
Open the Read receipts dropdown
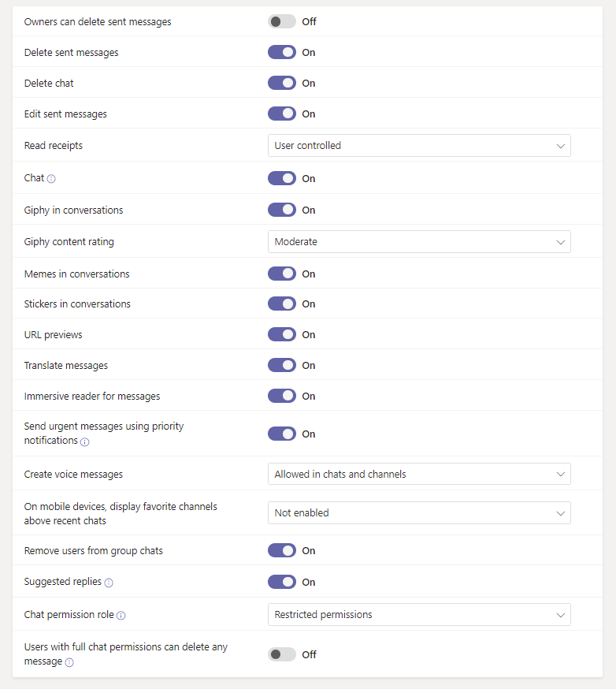(x=419, y=146)
